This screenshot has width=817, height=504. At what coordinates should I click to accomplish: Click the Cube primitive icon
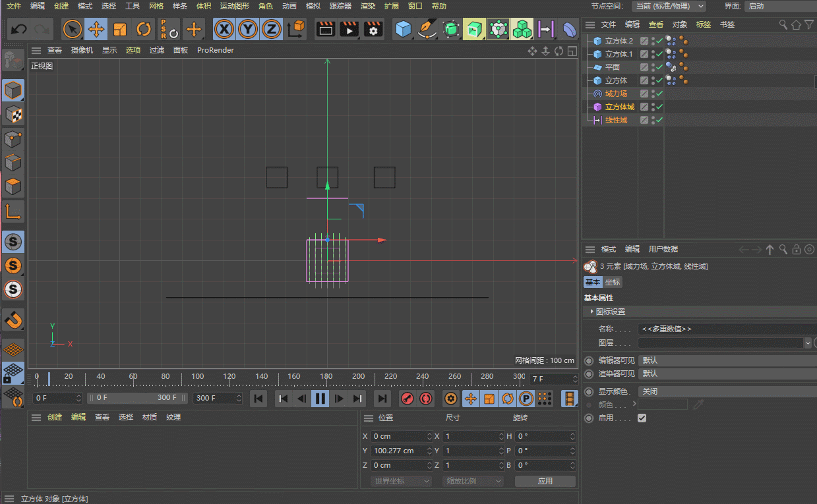pos(403,30)
